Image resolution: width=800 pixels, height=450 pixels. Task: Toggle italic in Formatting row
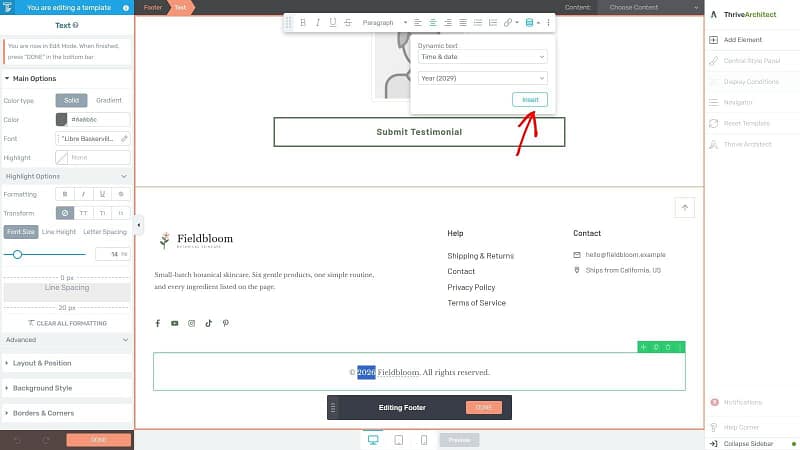click(x=84, y=194)
